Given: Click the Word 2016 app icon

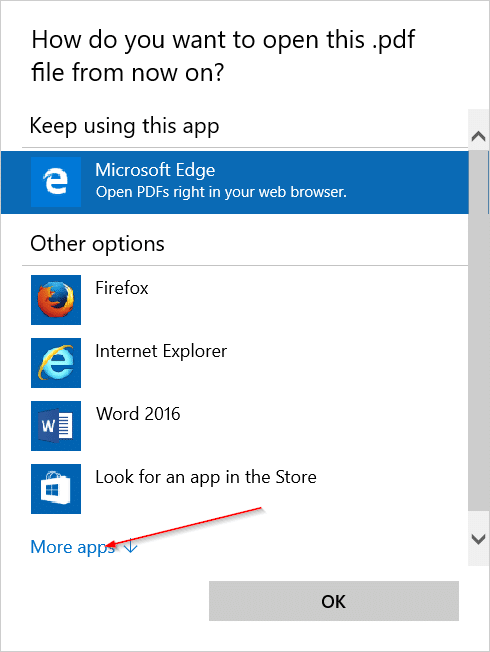Looking at the screenshot, I should [x=56, y=426].
